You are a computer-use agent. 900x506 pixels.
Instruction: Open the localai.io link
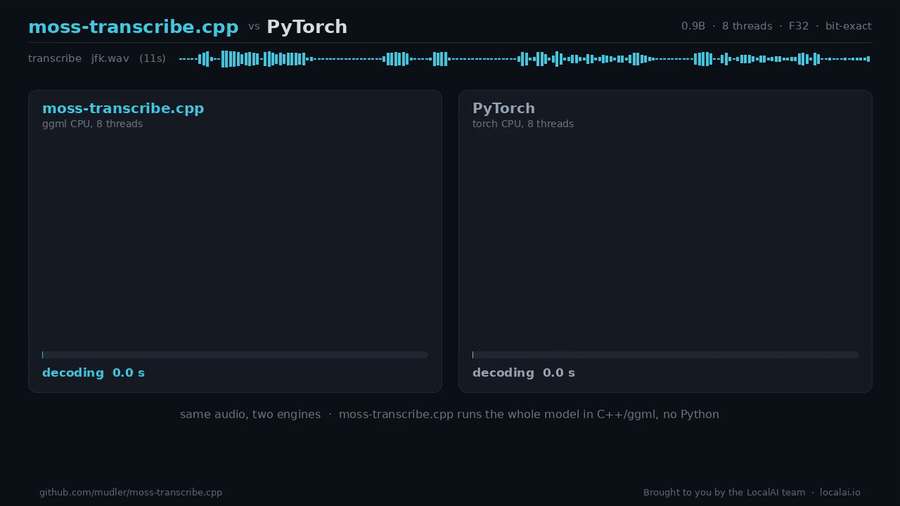(x=840, y=492)
